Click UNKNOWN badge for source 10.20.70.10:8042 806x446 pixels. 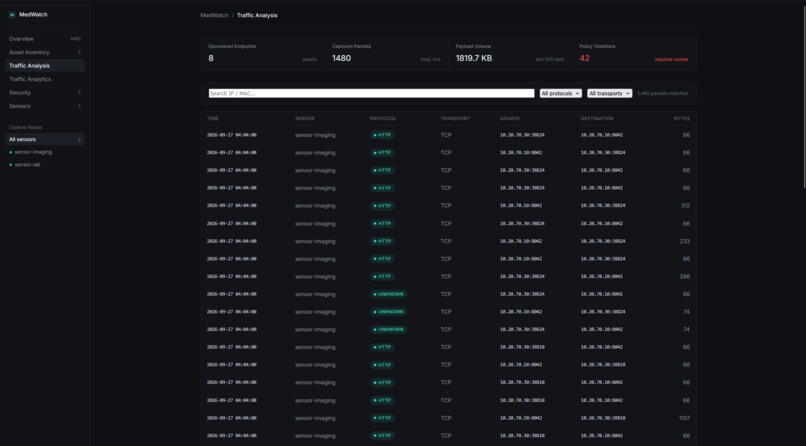389,312
